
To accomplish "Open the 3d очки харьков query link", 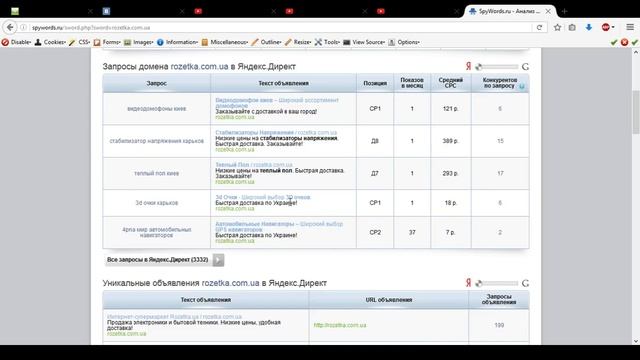I will coord(157,203).
